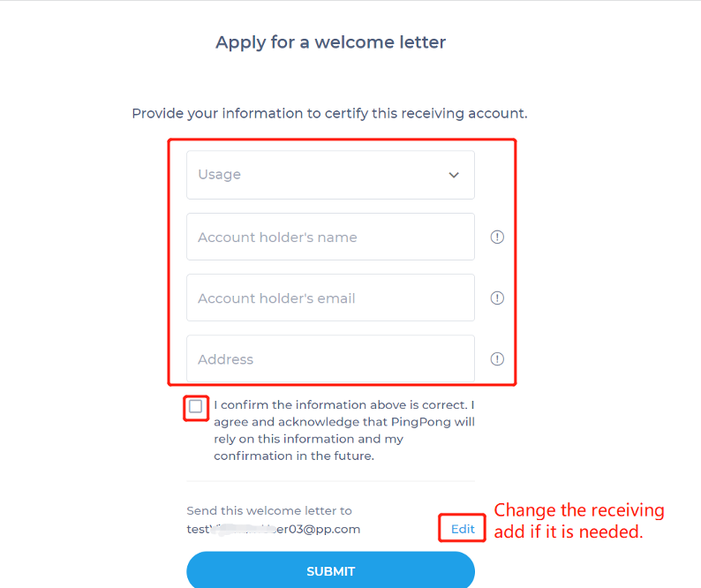Screen dimensions: 701x588
Task: Tick the information confirmation checkbox
Action: [196, 406]
